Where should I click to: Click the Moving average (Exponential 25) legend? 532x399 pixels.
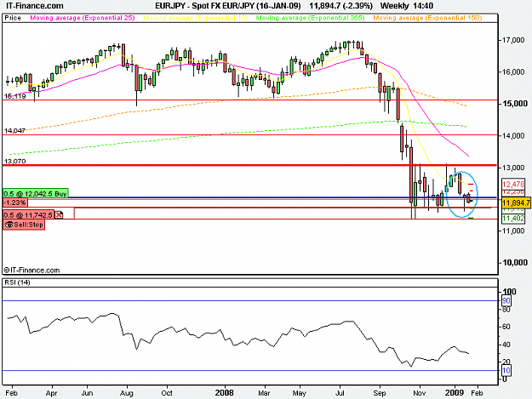point(83,18)
